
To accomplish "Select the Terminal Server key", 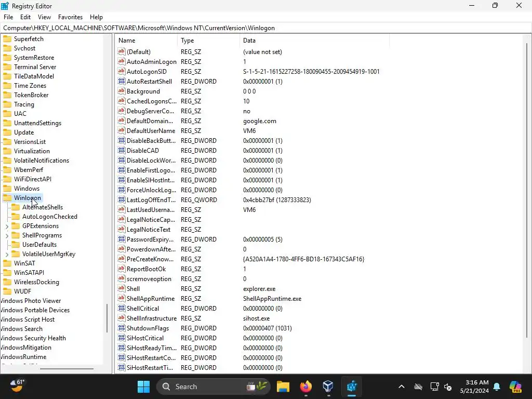I will tap(35, 67).
